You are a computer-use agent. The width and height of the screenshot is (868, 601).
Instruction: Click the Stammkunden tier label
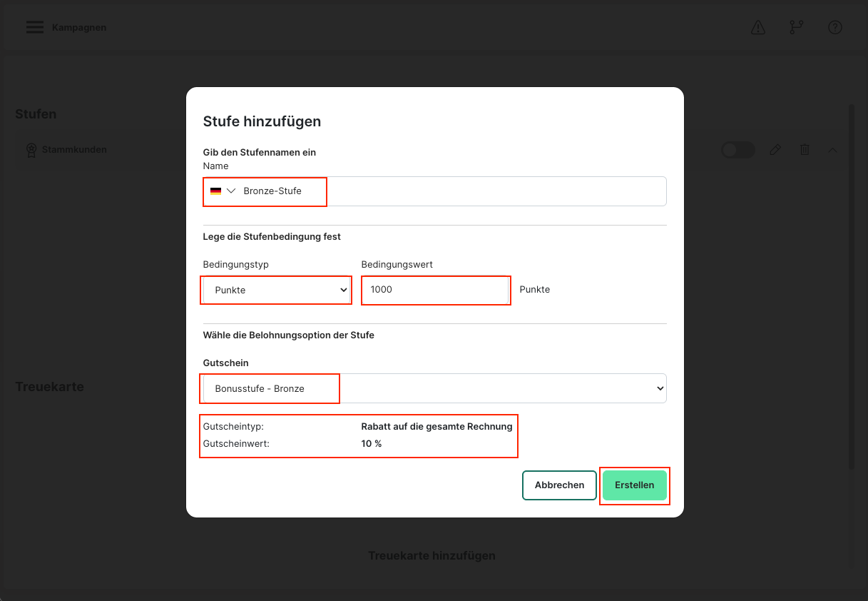[74, 150]
